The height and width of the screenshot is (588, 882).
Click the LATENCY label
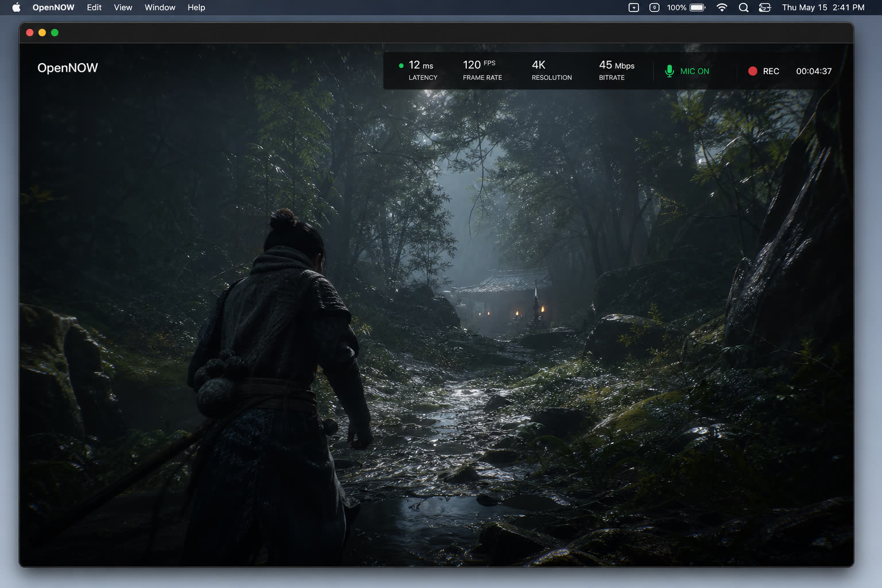click(x=423, y=78)
